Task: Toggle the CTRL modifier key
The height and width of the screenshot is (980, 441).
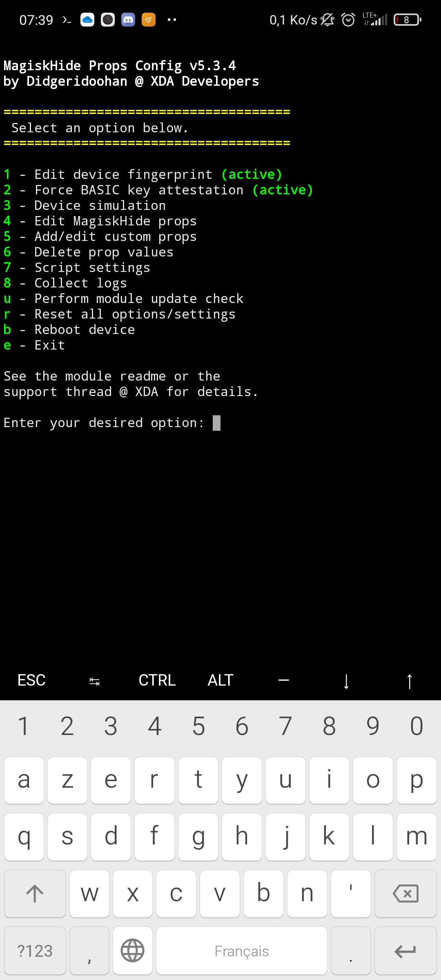Action: click(157, 680)
